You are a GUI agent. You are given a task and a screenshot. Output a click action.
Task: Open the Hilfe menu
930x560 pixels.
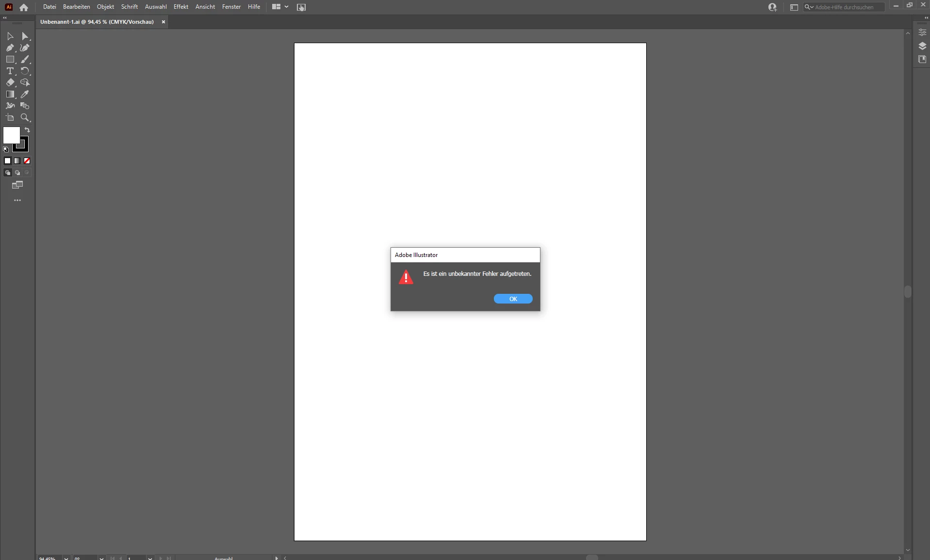pos(254,7)
